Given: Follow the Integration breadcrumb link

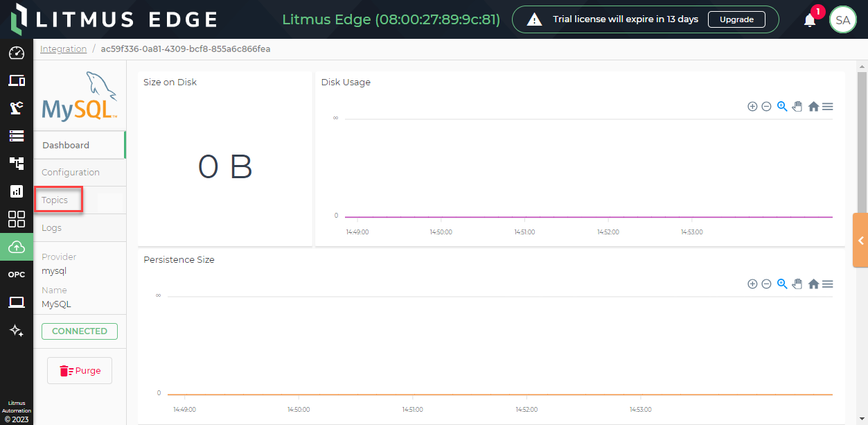Looking at the screenshot, I should click(63, 49).
